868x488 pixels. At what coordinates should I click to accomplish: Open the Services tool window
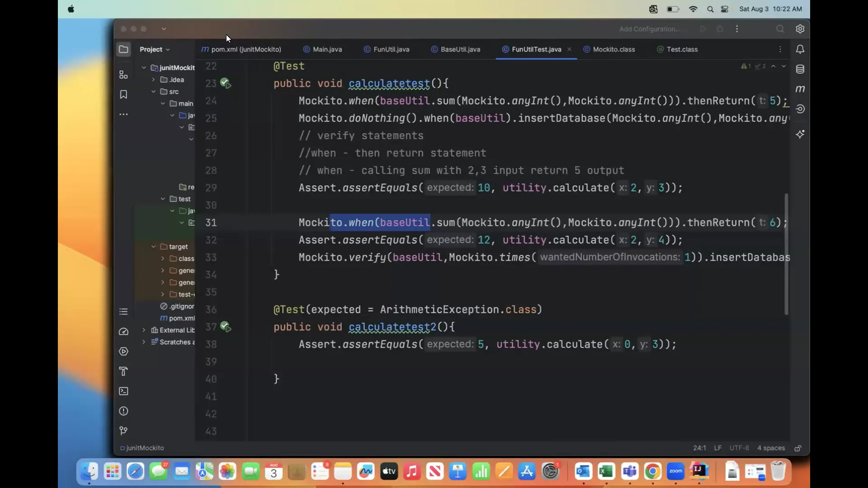[x=123, y=351]
